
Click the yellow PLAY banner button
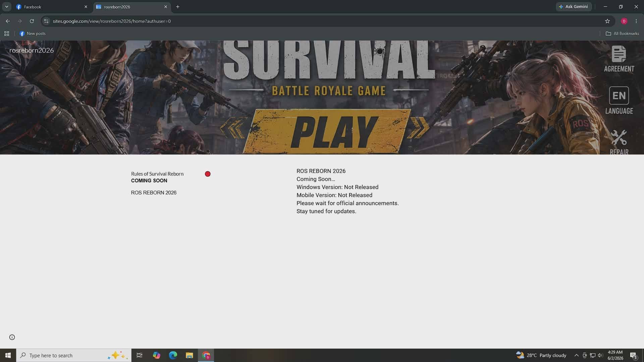point(327,131)
